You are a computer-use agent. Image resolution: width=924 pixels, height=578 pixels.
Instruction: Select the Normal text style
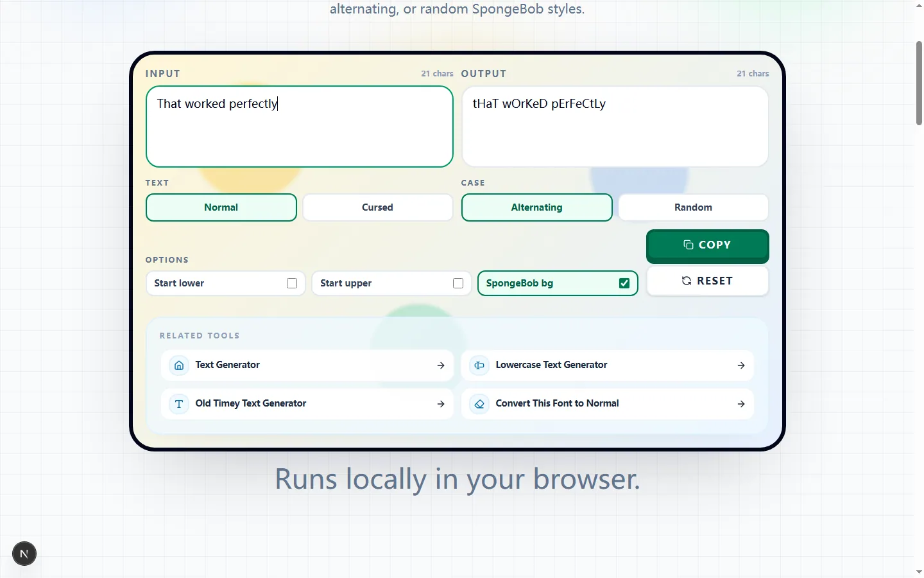click(x=221, y=207)
